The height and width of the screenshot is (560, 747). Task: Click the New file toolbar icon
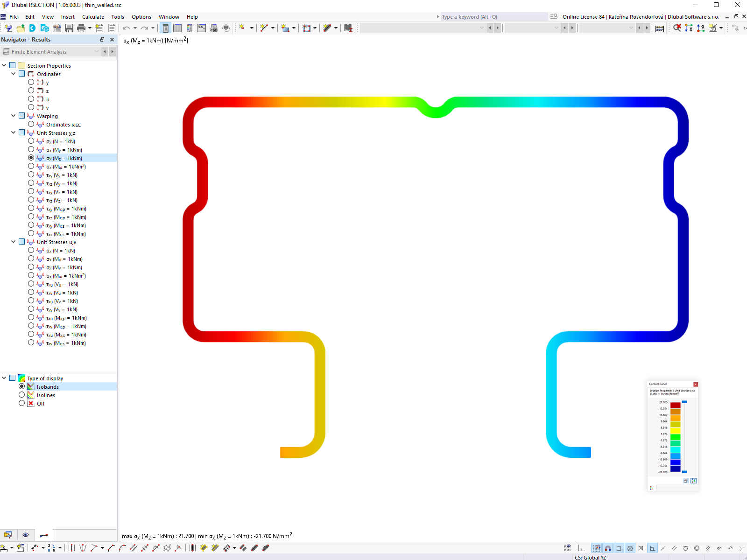(8, 28)
